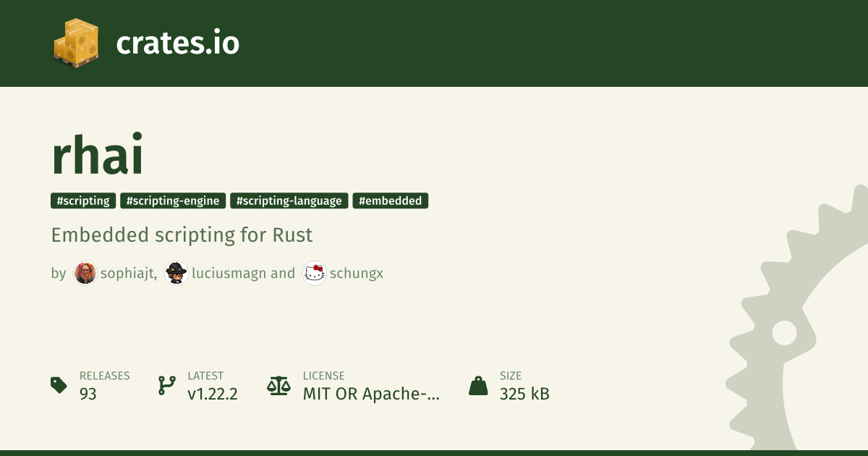Click the 93 releases count
The height and width of the screenshot is (456, 868).
(x=88, y=394)
